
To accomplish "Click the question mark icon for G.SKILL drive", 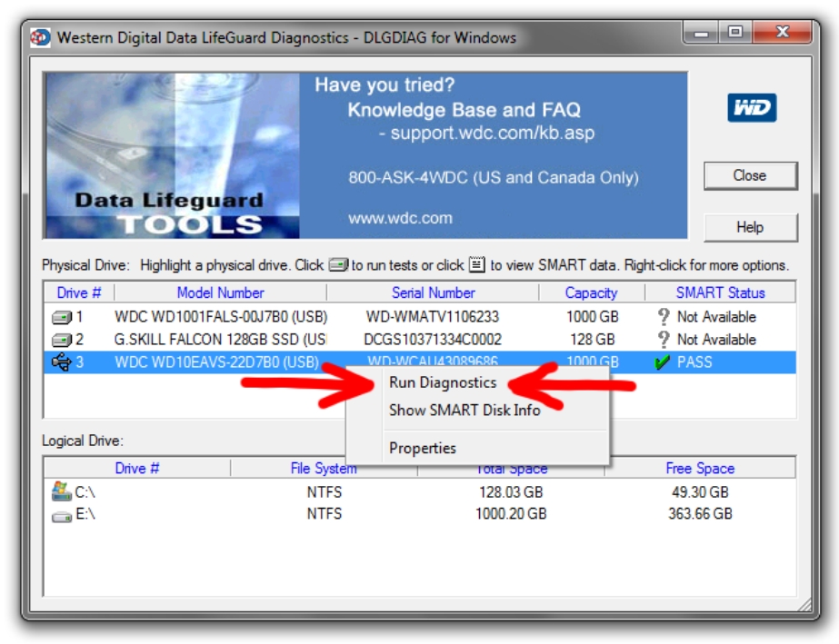I will [664, 339].
